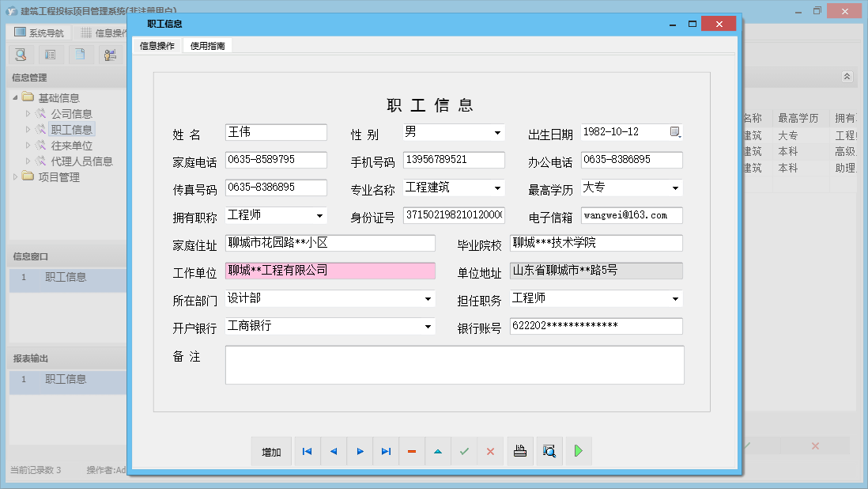Go to the previous record
This screenshot has height=489, width=868.
point(333,451)
